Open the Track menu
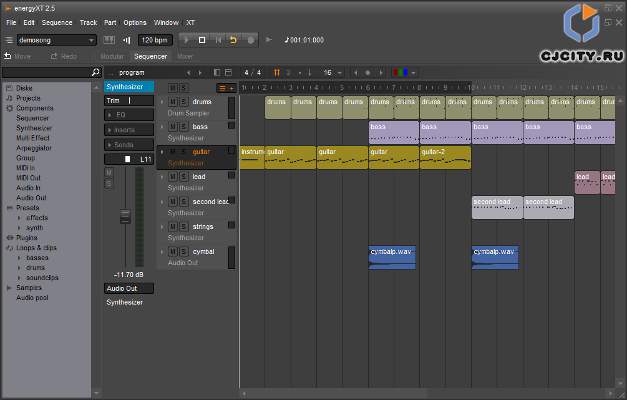This screenshot has width=627, height=400. click(x=88, y=22)
